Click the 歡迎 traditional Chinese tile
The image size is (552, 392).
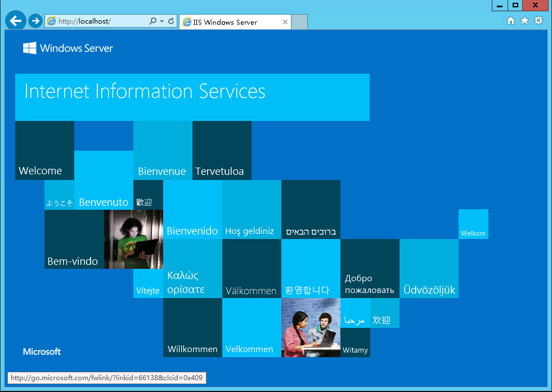pos(148,195)
